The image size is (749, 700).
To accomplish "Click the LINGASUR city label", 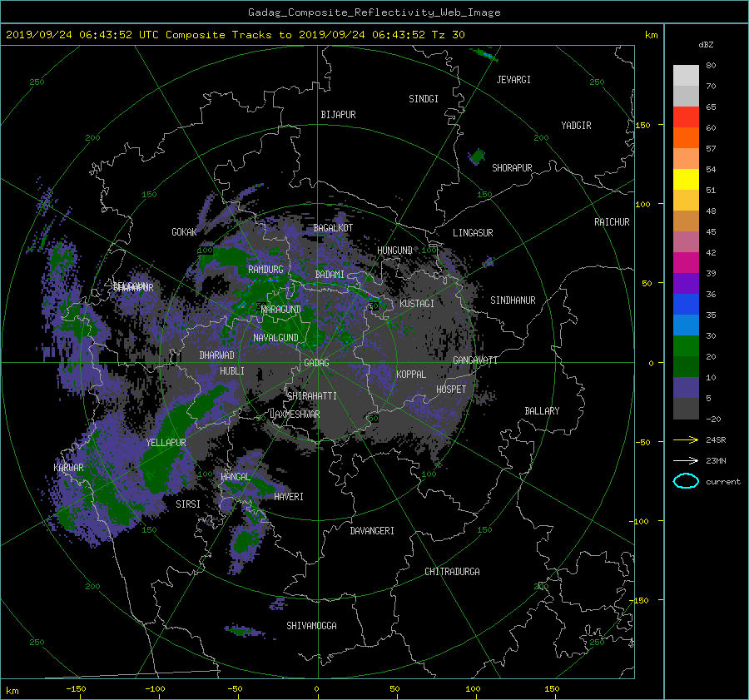I will tap(473, 233).
